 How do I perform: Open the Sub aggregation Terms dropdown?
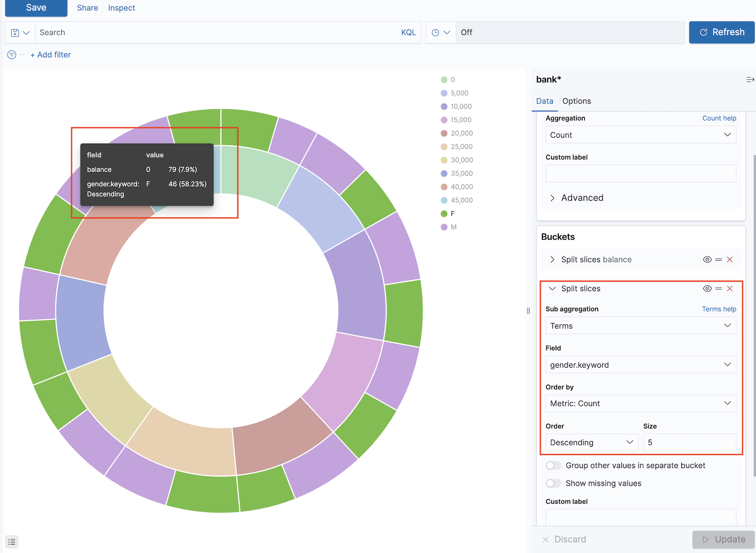click(x=640, y=326)
